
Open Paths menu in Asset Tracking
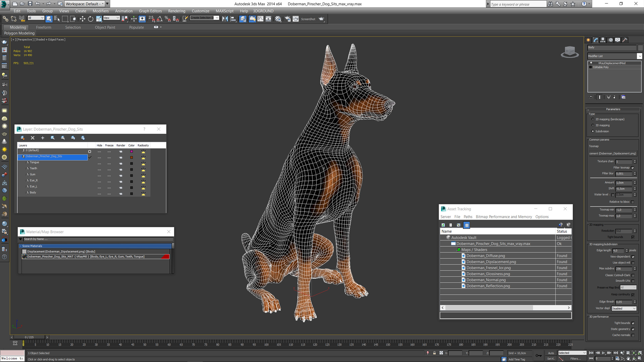coord(468,217)
